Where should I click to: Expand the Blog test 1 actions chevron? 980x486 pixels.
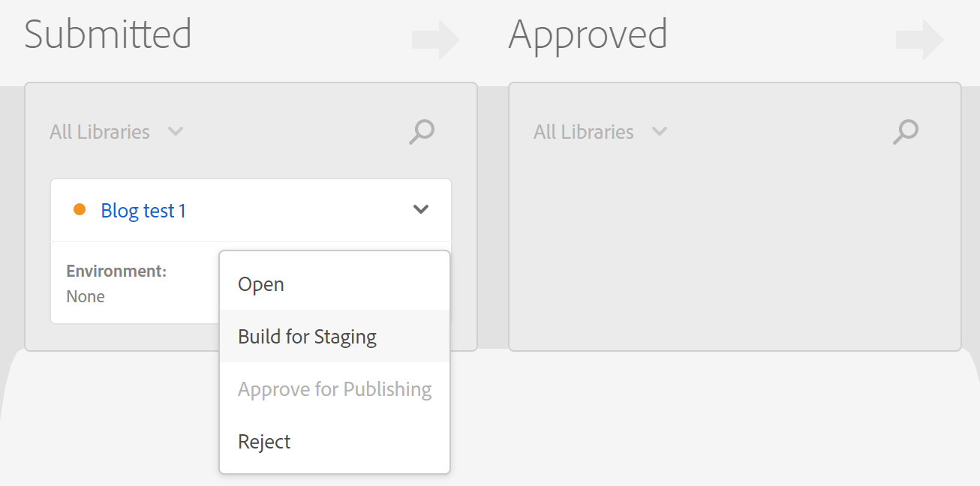[x=420, y=210]
